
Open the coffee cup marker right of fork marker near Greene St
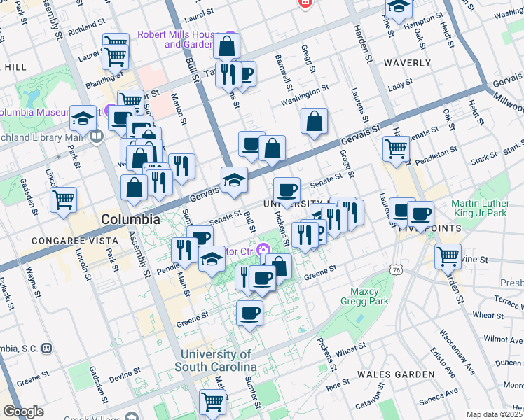[x=262, y=279]
